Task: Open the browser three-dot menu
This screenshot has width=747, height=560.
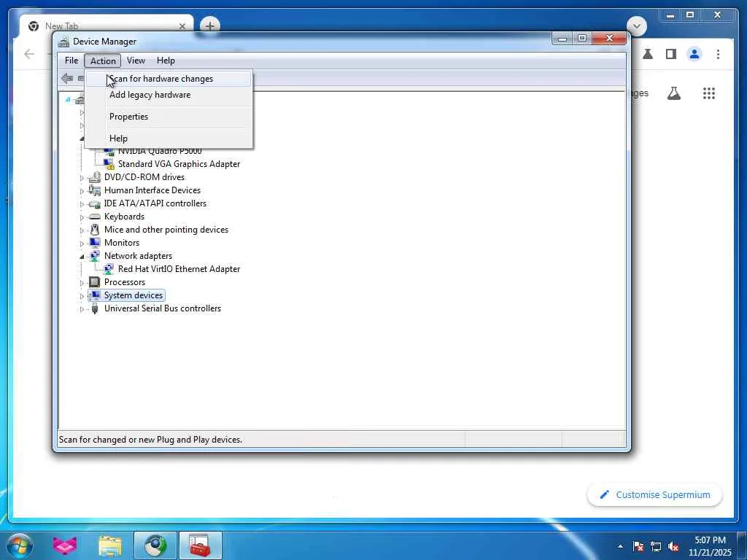Action: 718,54
